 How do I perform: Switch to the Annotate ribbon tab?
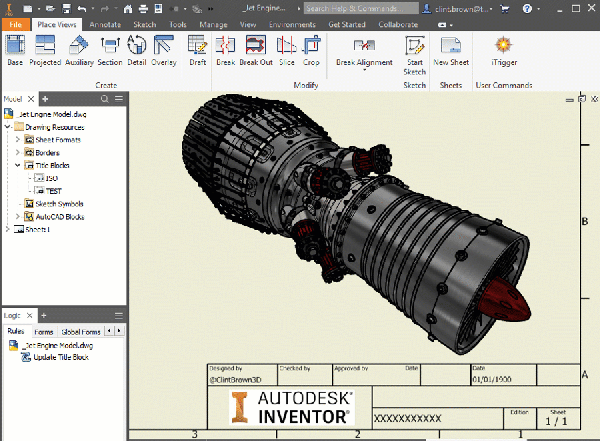pyautogui.click(x=106, y=22)
